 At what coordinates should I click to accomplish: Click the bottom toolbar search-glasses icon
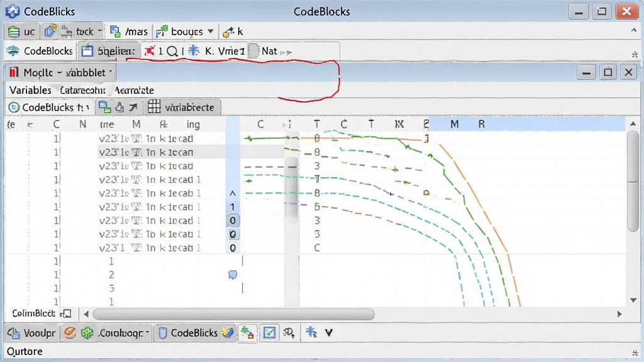289,333
